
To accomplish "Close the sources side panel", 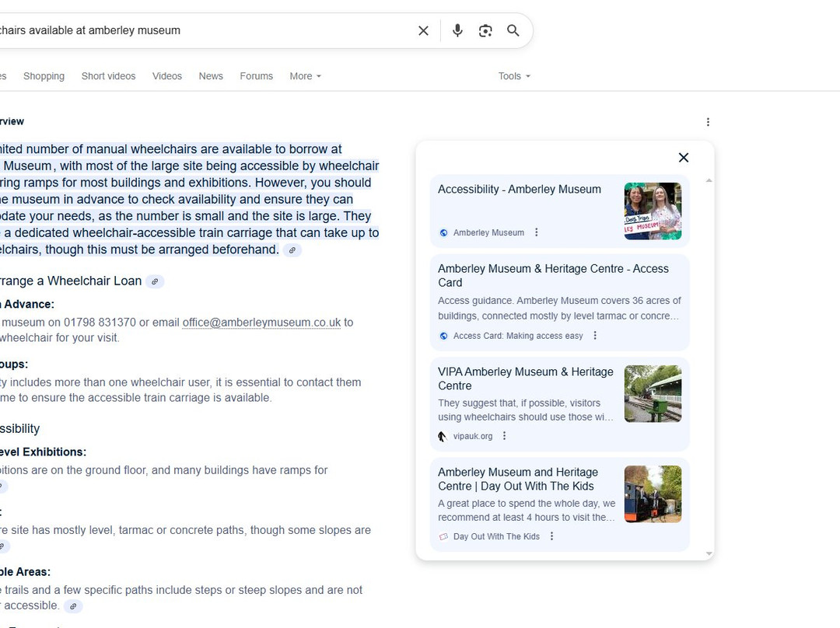I will pyautogui.click(x=684, y=158).
